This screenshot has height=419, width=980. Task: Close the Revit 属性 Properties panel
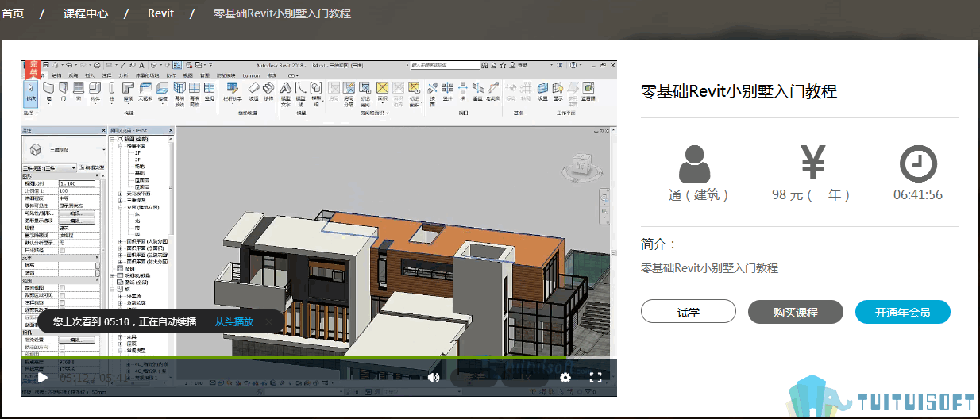pyautogui.click(x=103, y=129)
